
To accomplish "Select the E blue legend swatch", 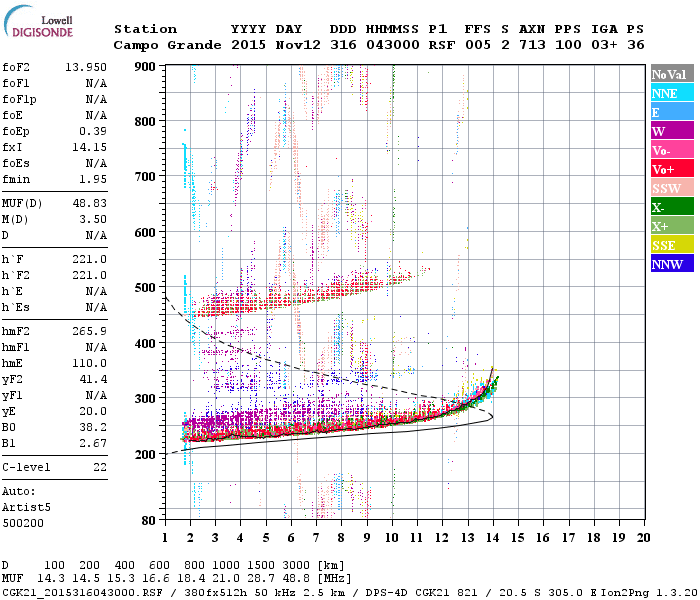I will [672, 112].
